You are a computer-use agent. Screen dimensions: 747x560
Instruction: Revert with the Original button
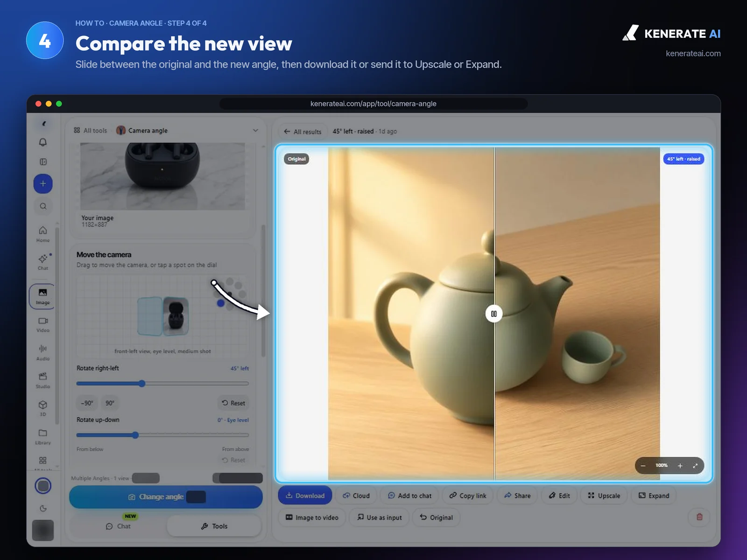(x=436, y=518)
